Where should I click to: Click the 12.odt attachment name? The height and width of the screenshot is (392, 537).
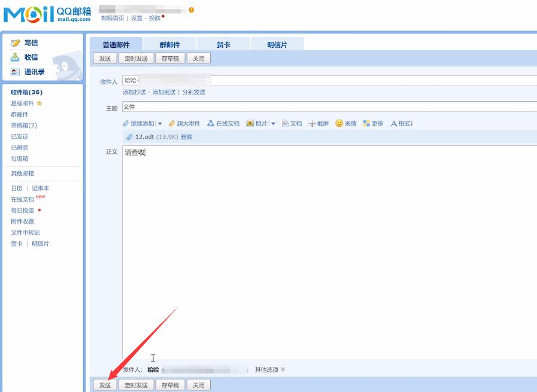[x=144, y=137]
